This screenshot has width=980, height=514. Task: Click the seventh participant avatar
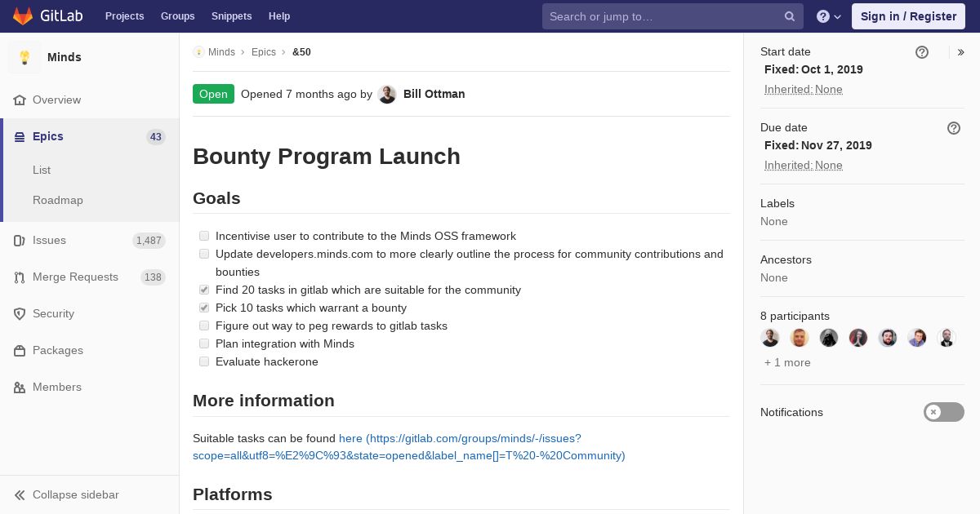(x=947, y=338)
